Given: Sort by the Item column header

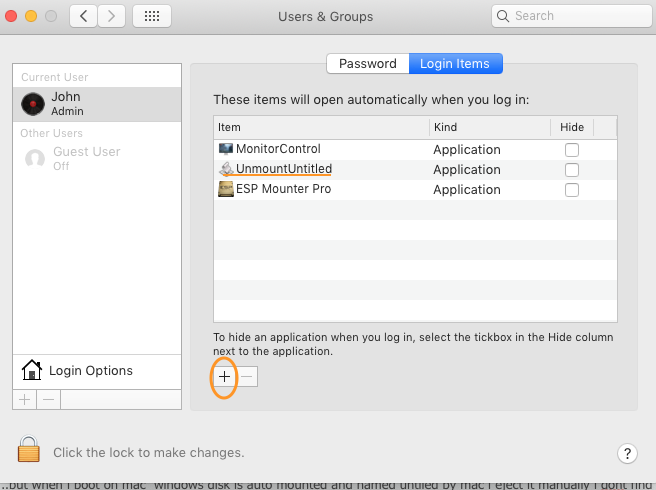Looking at the screenshot, I should (321, 127).
